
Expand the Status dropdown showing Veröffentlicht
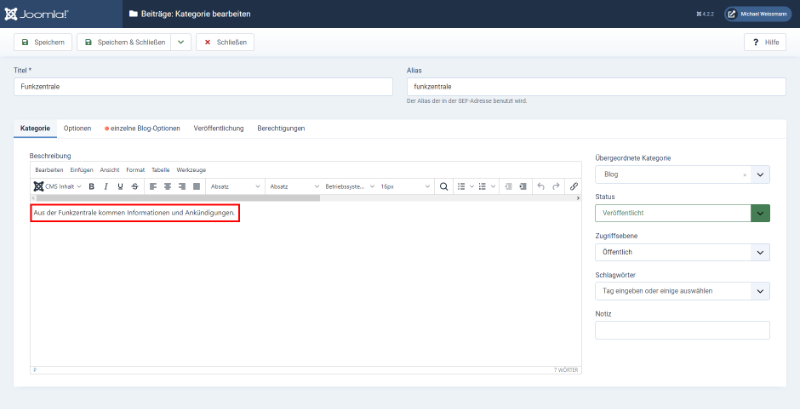coord(760,213)
